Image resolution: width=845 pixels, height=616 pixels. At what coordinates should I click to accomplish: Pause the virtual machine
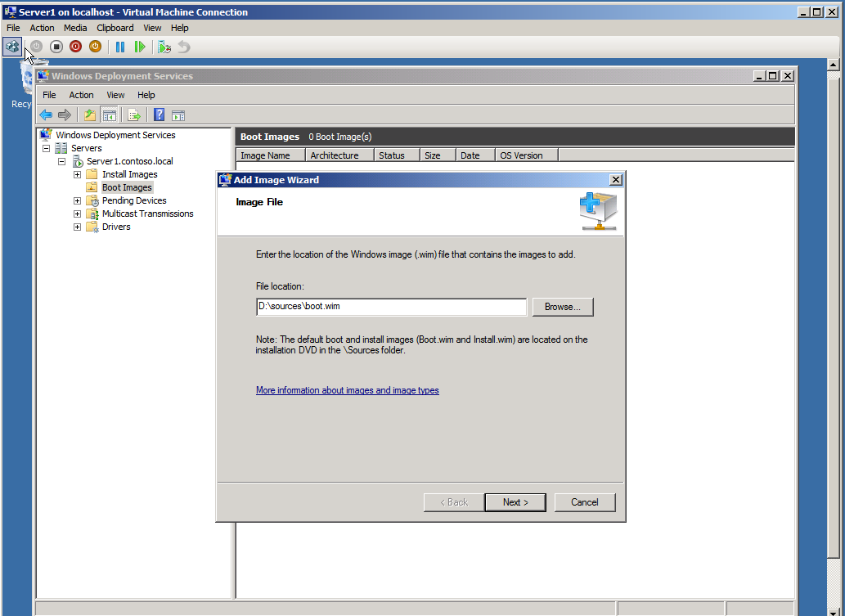tap(120, 47)
